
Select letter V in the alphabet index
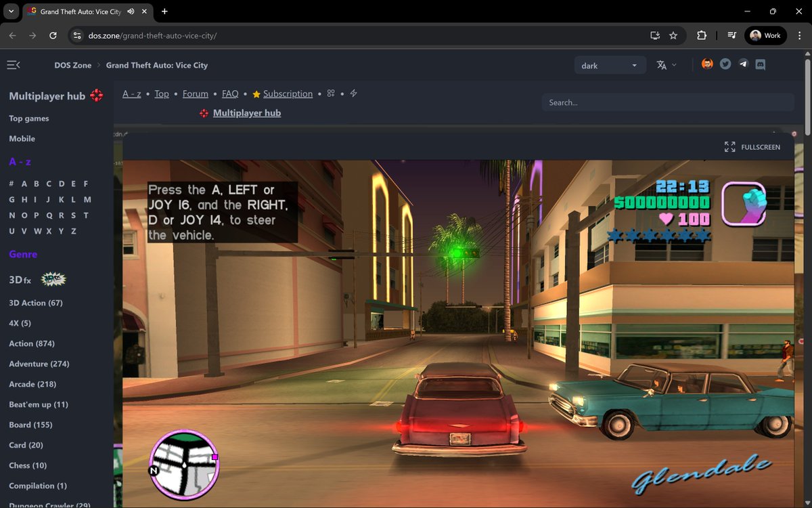coord(24,232)
